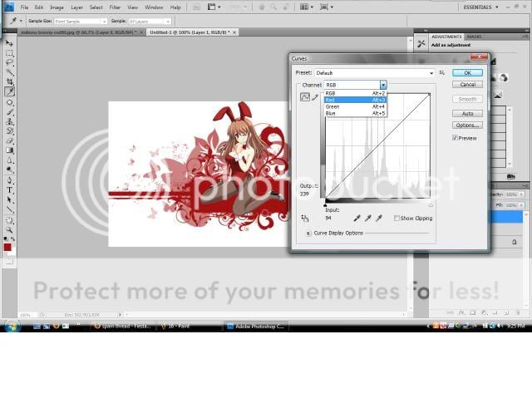Switch to the Untitled-1 document tab
532x403 pixels.
(x=190, y=32)
